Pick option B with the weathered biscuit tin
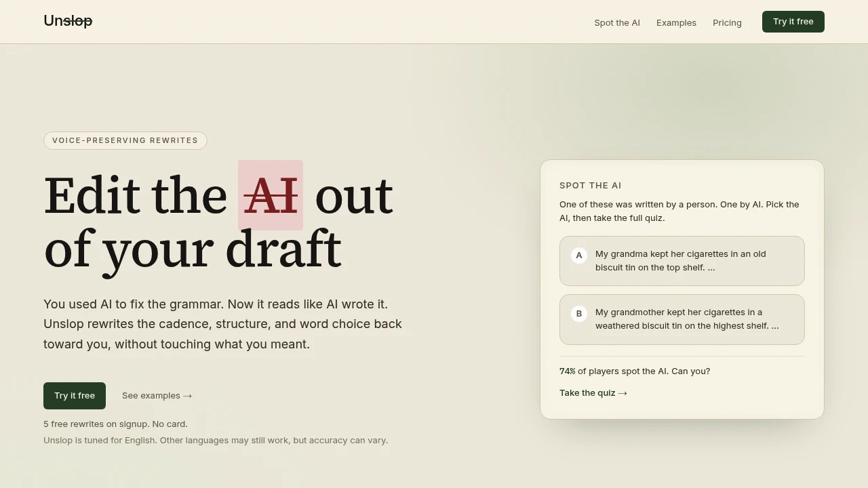Viewport: 868px width, 488px height. coord(682,319)
